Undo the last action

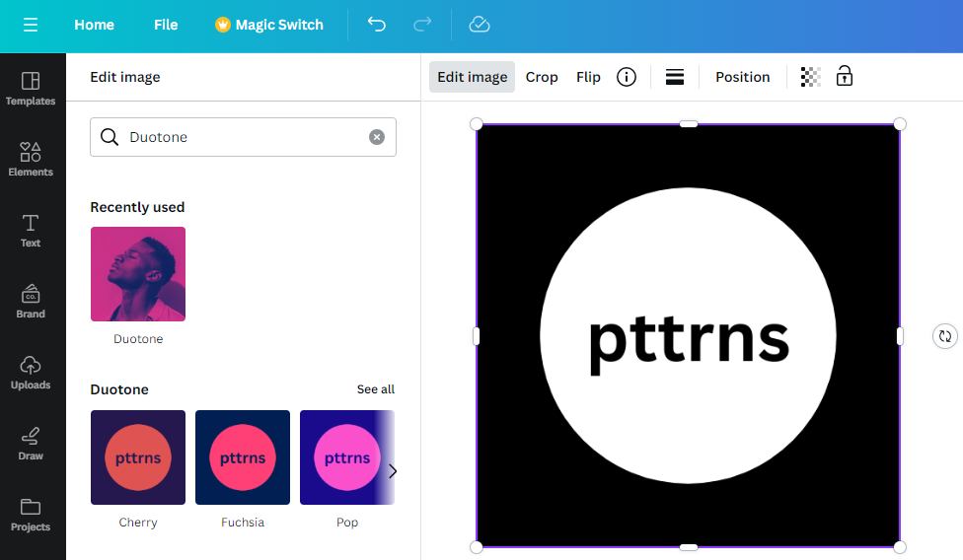pyautogui.click(x=377, y=25)
